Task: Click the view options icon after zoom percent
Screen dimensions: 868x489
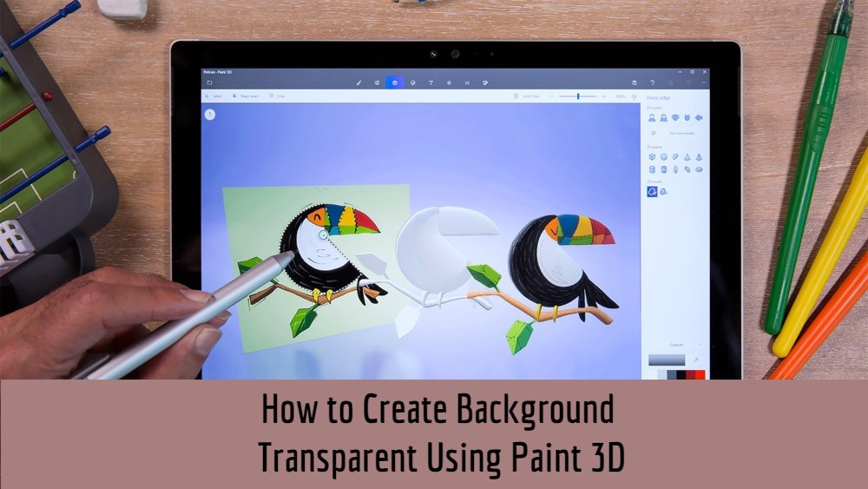Action: point(635,96)
